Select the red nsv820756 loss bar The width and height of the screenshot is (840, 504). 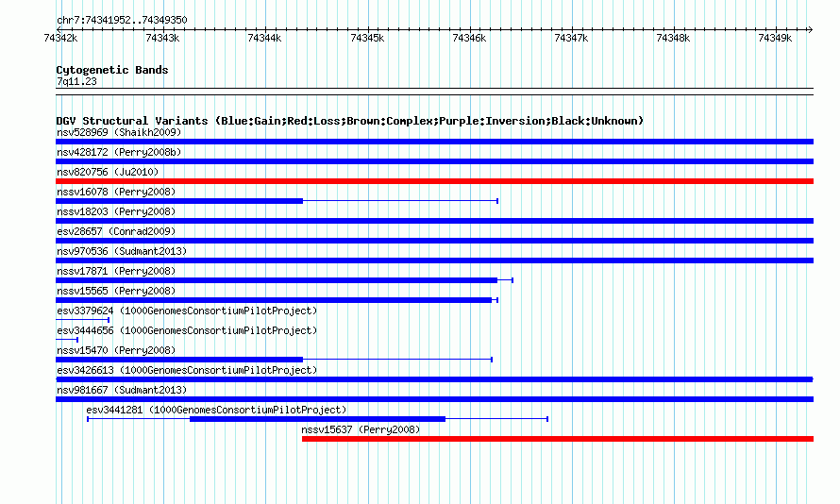point(434,181)
